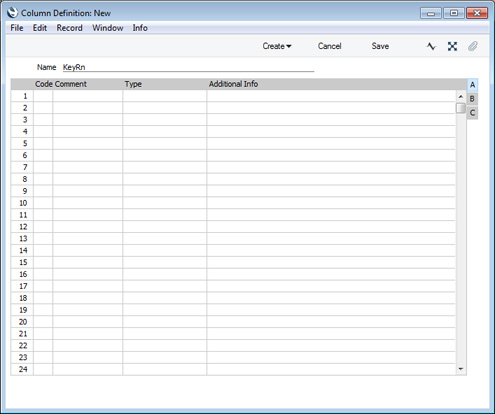Open the File menu
The image size is (495, 414).
point(17,28)
